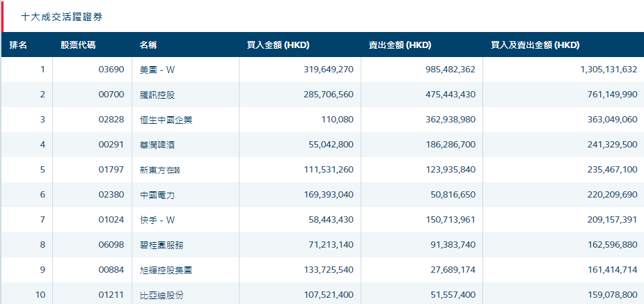Select stock code 02828
Screen dimensions: 644x304
[111, 120]
